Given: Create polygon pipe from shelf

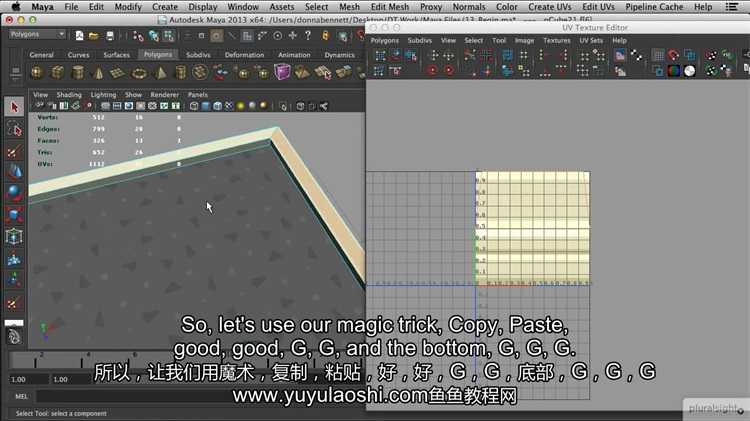Looking at the screenshot, I should coord(180,73).
